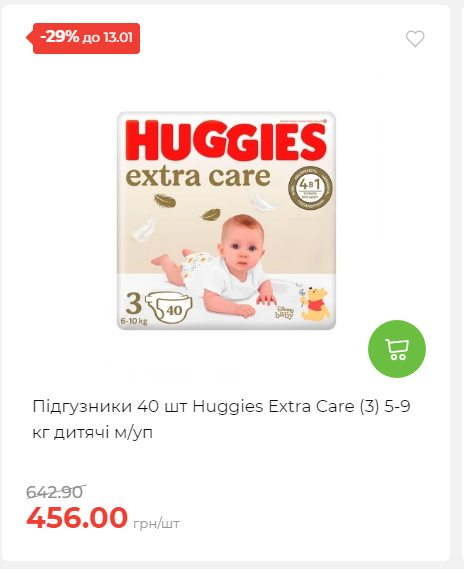Add product to favorites with heart icon
Screen dimensions: 464x569
tap(415, 38)
